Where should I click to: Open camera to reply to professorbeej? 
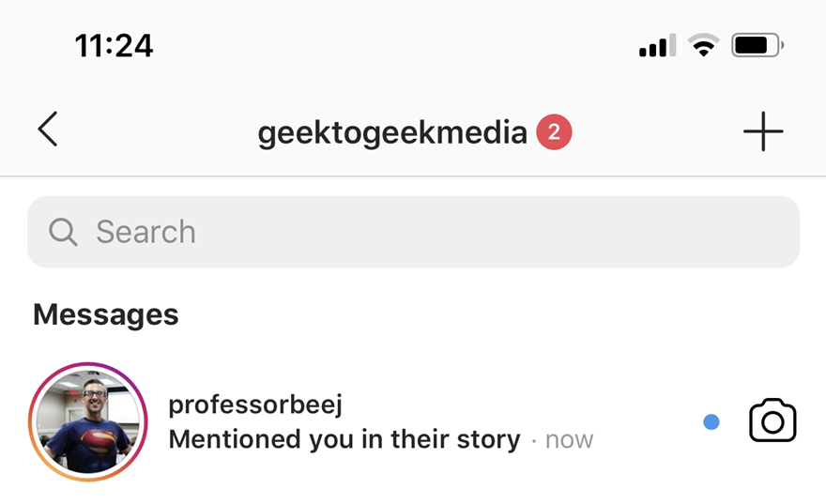[x=772, y=421]
